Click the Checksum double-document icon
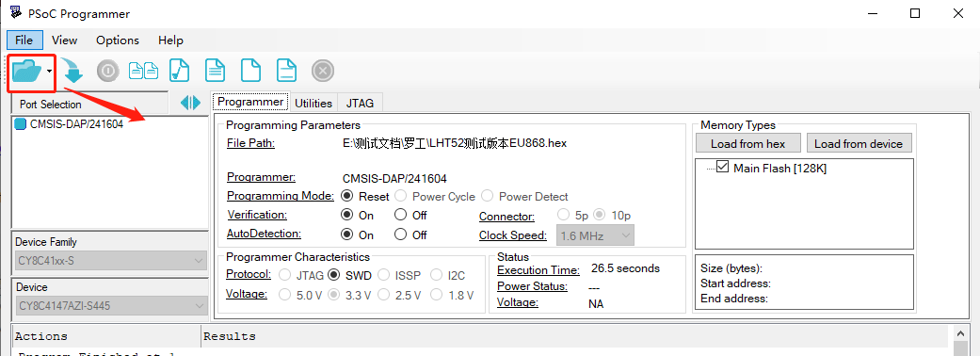Screen dimensions: 980x356 (143, 71)
